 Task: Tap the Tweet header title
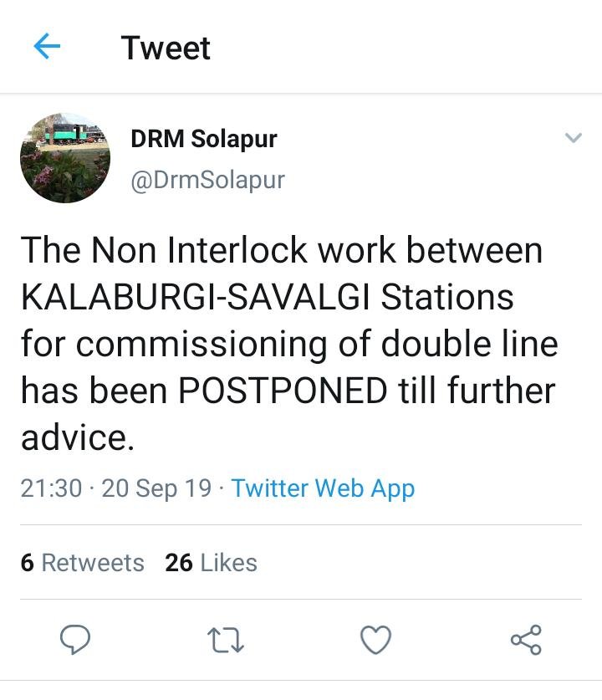166,48
